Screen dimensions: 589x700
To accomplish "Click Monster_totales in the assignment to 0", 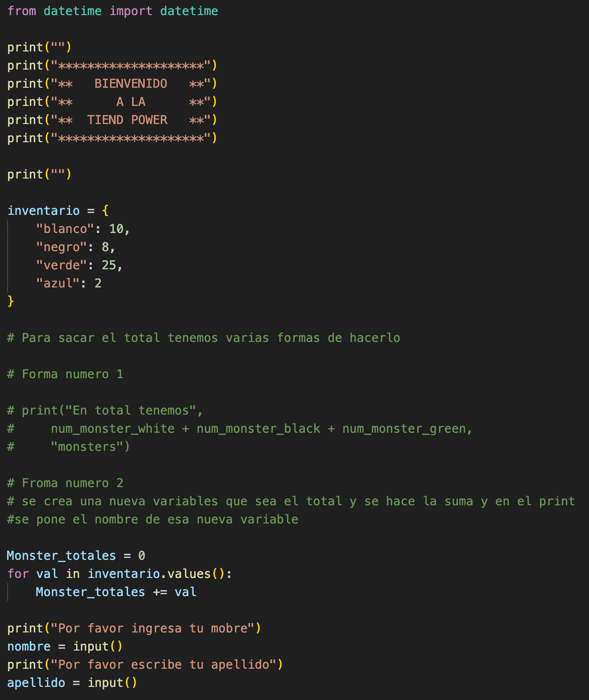I will (x=62, y=556).
